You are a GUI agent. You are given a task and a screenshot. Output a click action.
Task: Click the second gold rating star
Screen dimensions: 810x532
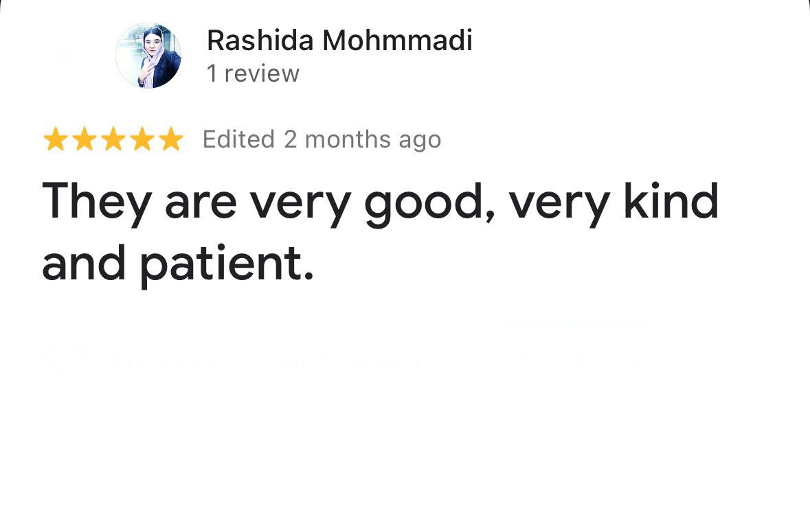[84, 140]
